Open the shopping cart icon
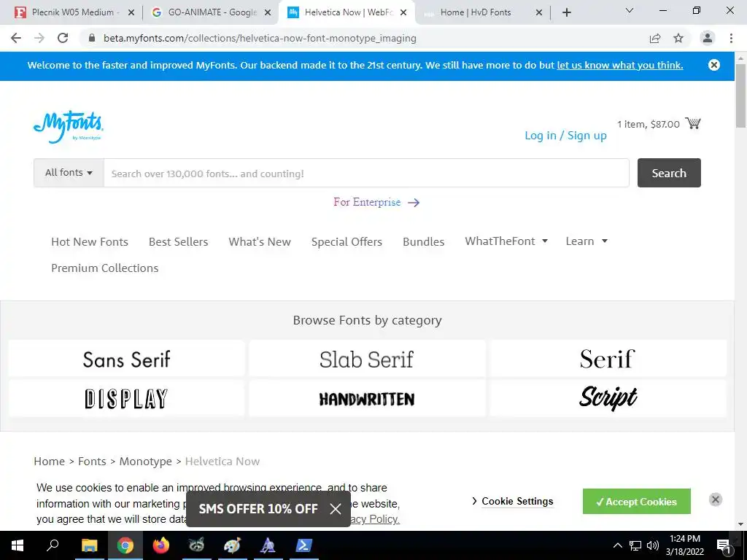 point(693,123)
